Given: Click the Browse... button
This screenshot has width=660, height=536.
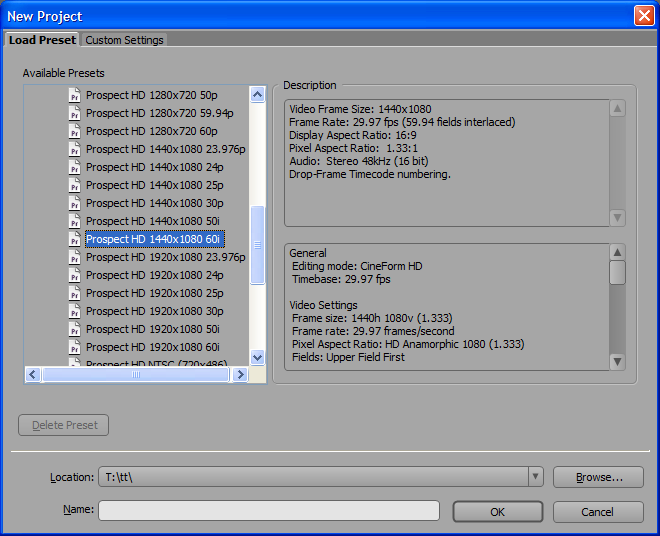Looking at the screenshot, I should click(598, 477).
